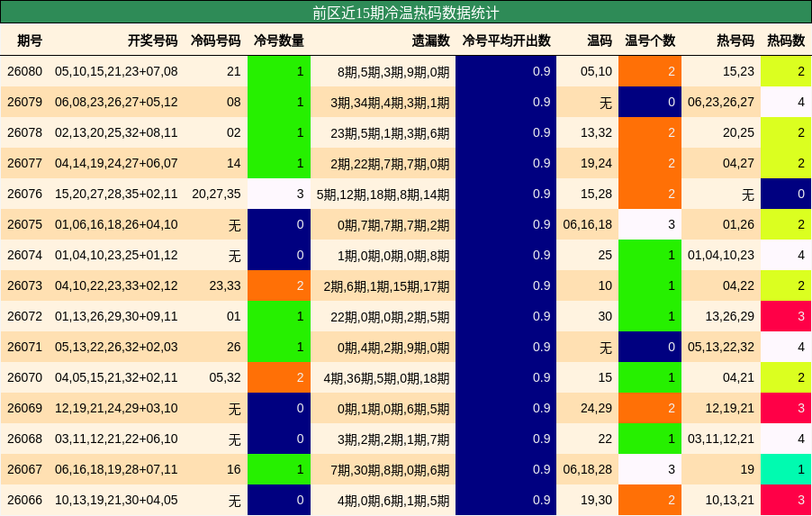Click cold numbers cell 20,27,35
The width and height of the screenshot is (812, 516).
pos(216,194)
